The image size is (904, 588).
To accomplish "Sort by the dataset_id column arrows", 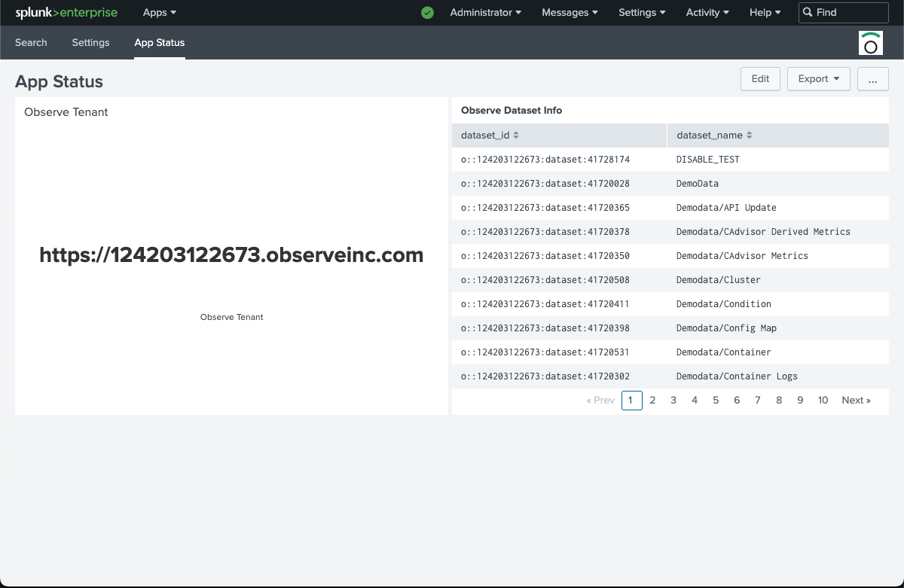I will click(515, 136).
